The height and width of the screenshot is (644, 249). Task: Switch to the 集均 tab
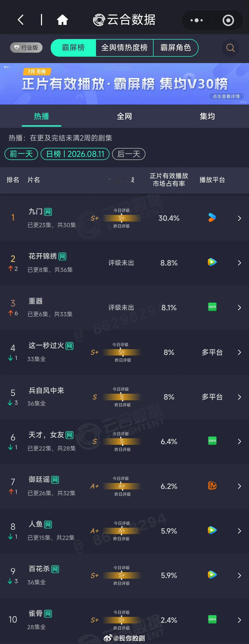tap(207, 116)
